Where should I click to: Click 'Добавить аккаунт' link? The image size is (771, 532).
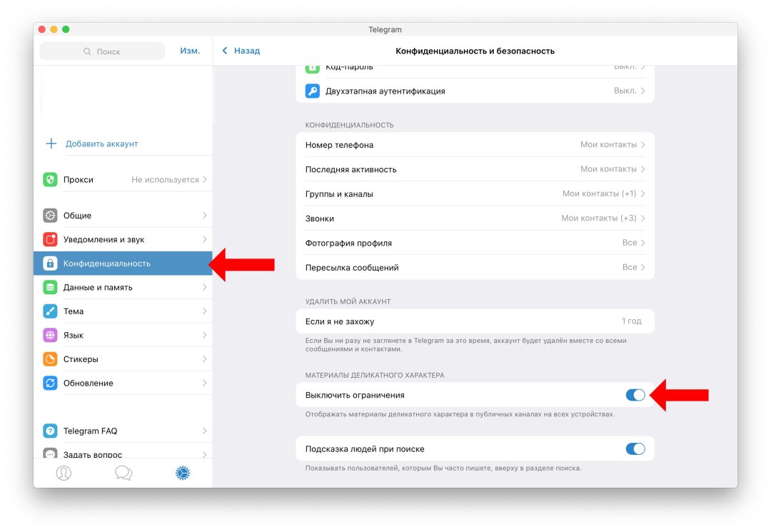(101, 144)
